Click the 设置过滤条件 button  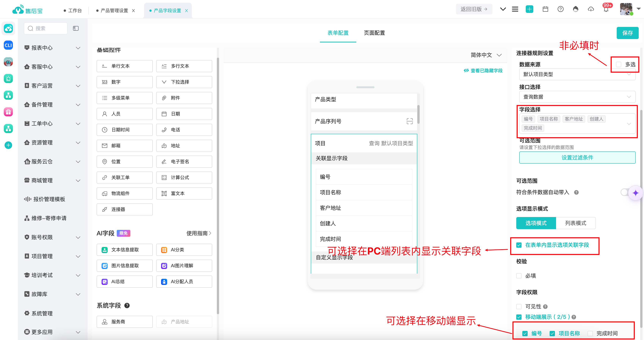[577, 157]
